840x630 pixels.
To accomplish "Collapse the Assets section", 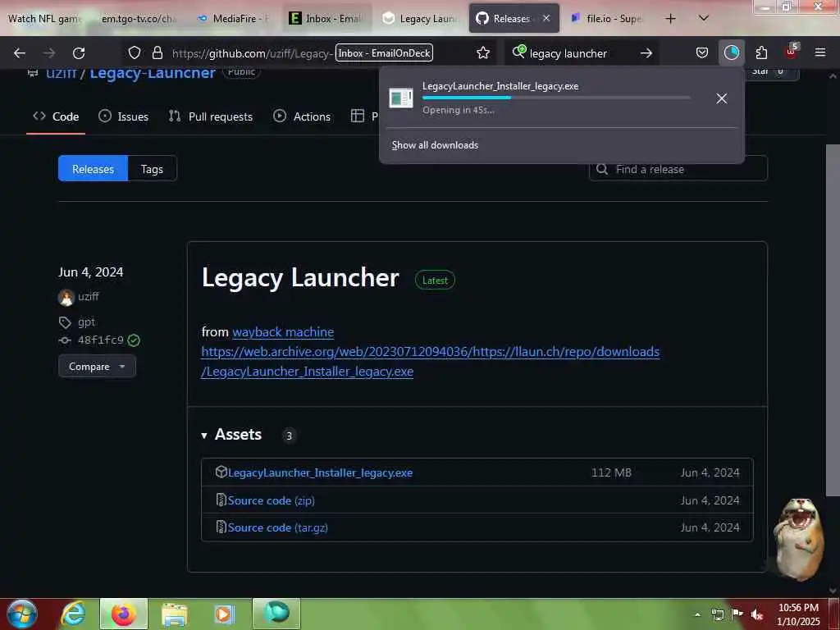I will 232,435.
